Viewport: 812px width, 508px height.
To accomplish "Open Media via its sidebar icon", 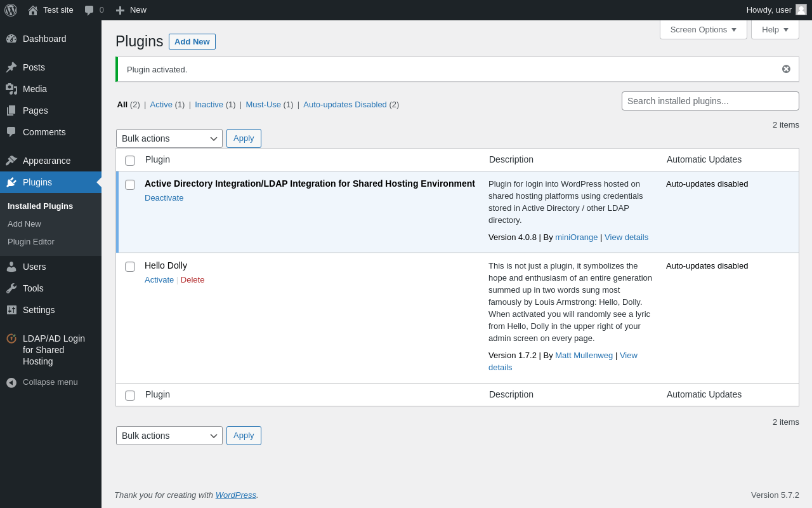I will 11,89.
